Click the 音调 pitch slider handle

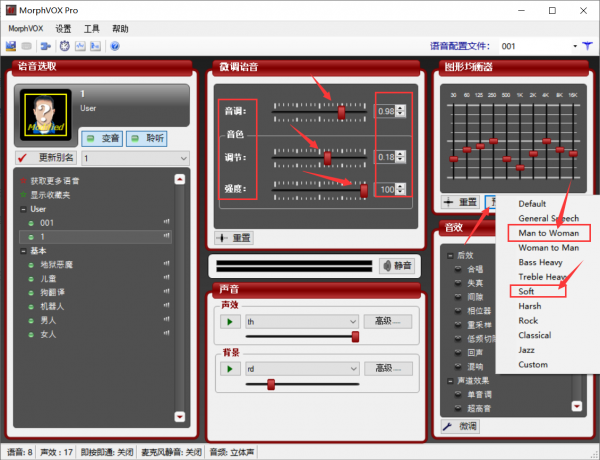(x=341, y=113)
